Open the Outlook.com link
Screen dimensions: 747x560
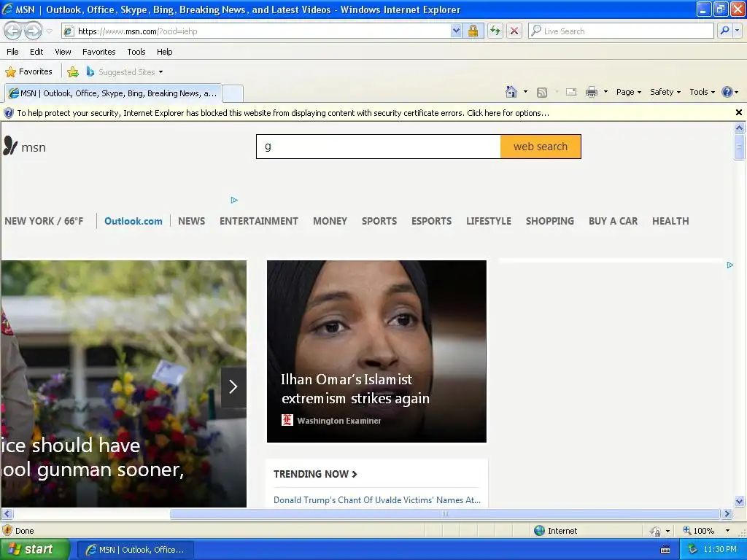[133, 222]
